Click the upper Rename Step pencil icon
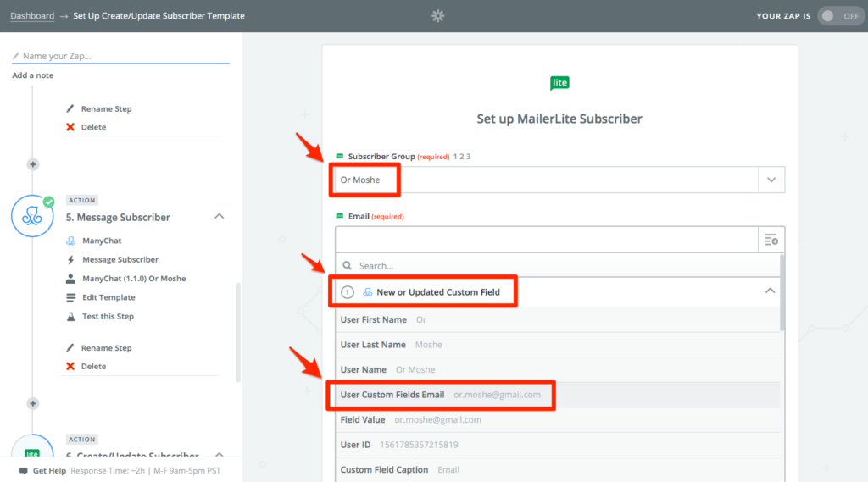 click(70, 108)
